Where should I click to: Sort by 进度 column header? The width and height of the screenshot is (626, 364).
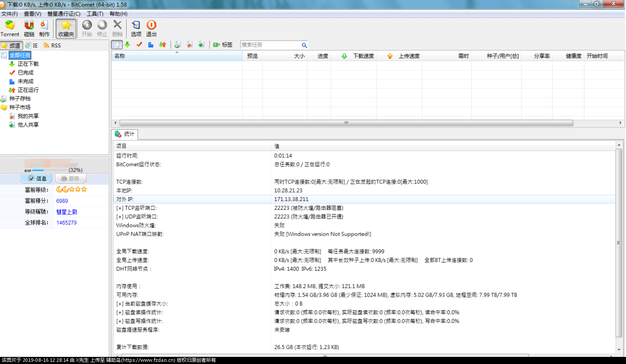319,56
